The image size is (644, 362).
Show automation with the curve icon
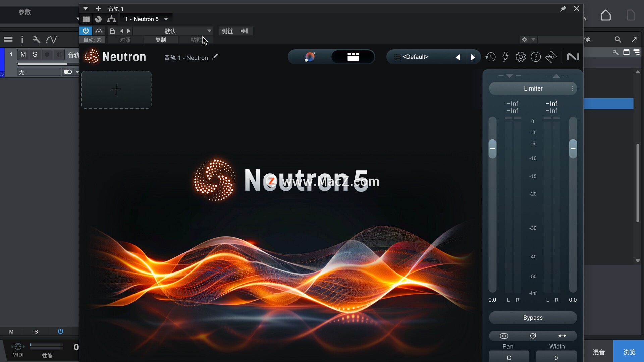click(x=51, y=40)
